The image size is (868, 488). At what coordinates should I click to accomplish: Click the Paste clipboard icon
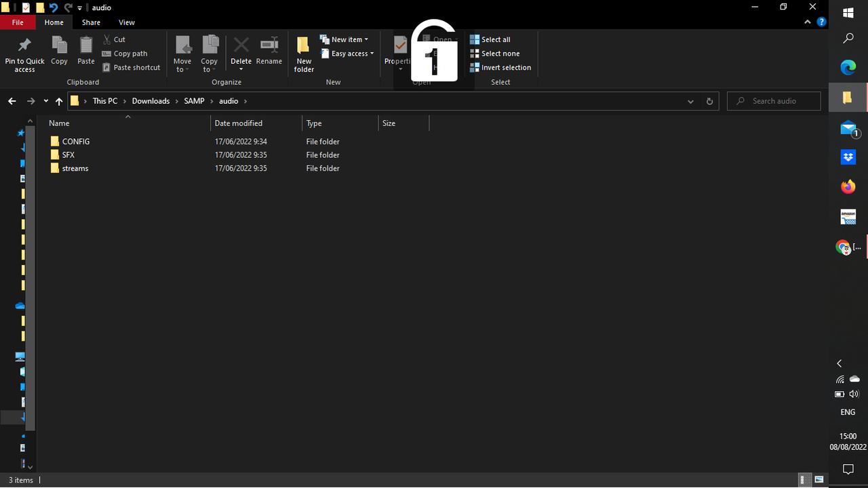point(86,45)
